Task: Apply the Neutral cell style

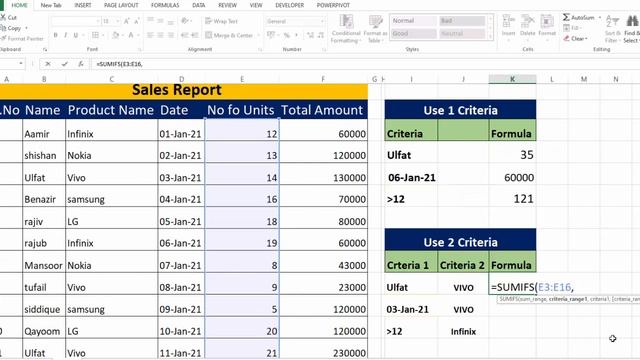Action: (462, 33)
